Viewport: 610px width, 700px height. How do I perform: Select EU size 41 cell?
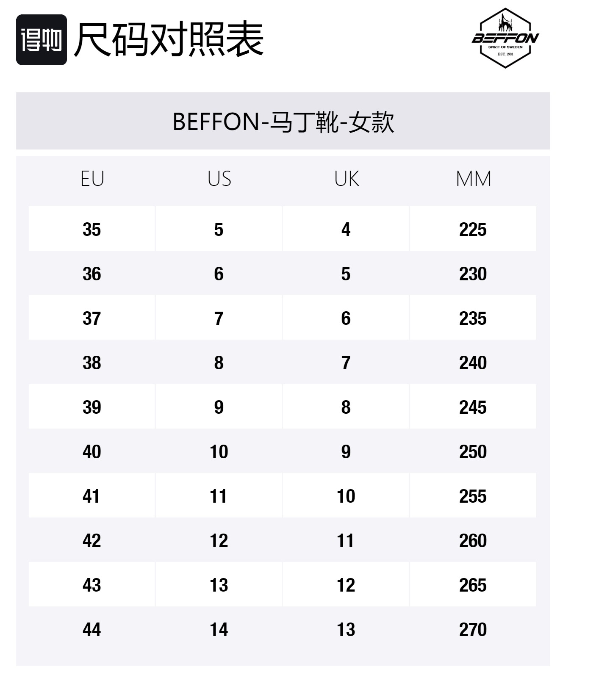(x=92, y=496)
